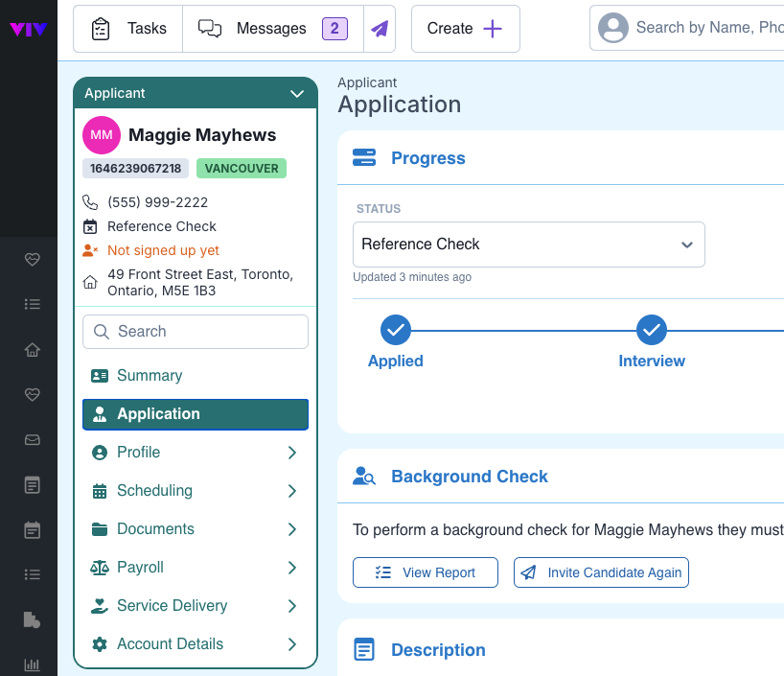Click the lower list icon in dark sidebar
The width and height of the screenshot is (784, 676).
[33, 574]
